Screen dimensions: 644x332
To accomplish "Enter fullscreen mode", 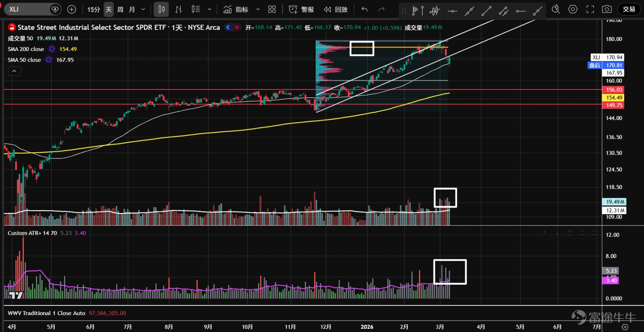I will coord(590,9).
